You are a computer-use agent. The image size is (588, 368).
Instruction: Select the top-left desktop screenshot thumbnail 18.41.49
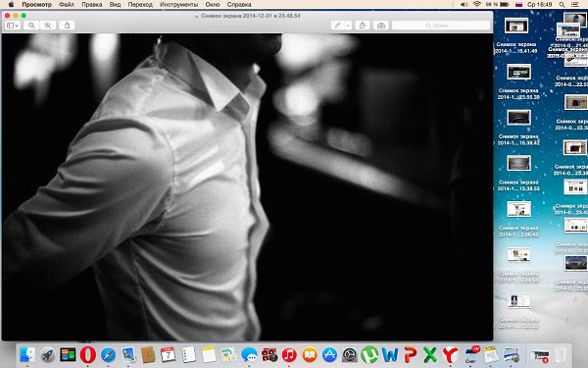[516, 26]
